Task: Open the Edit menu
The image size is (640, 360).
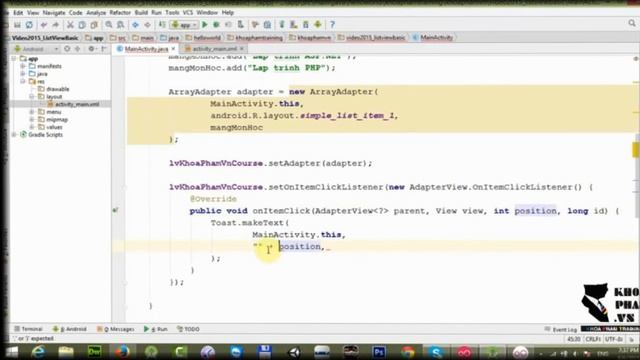Action: pos(18,13)
